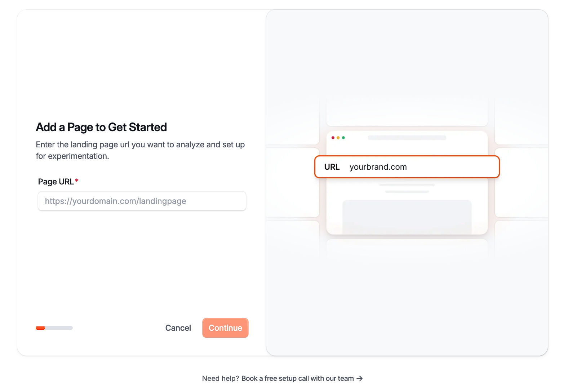
Task: Click the green dot in browser illustration
Action: point(343,138)
